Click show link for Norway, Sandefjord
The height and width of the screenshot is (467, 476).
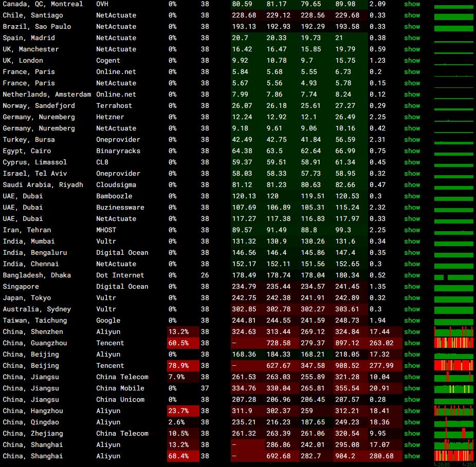coord(412,106)
